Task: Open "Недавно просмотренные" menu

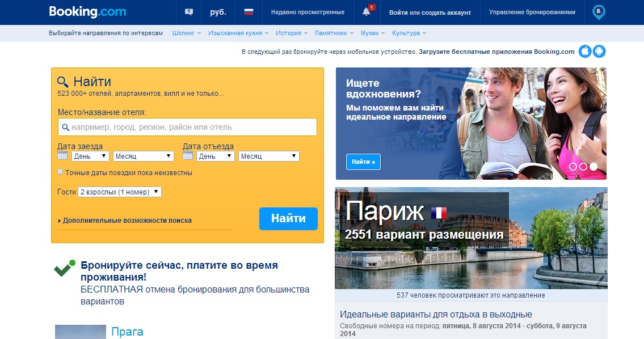Action: tap(308, 12)
